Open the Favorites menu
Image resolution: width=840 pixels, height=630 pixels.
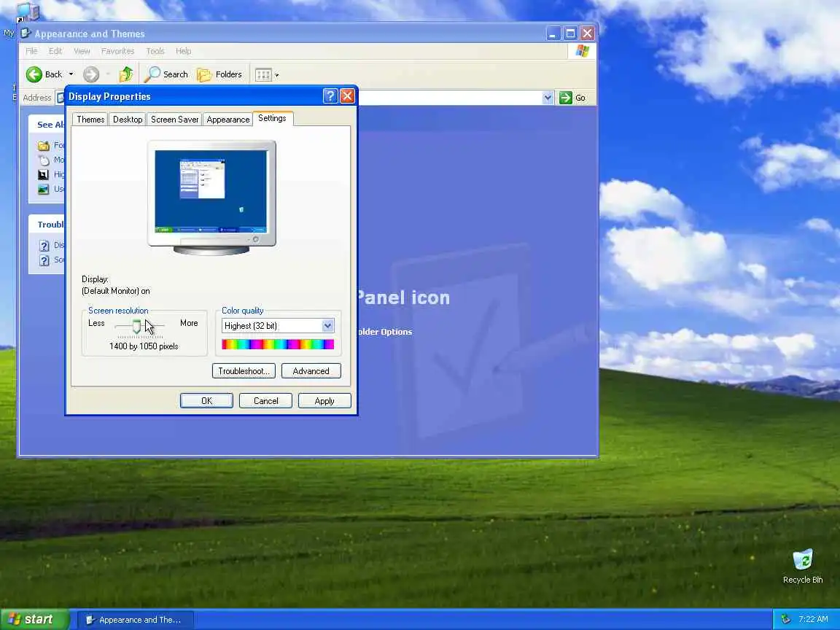point(118,51)
